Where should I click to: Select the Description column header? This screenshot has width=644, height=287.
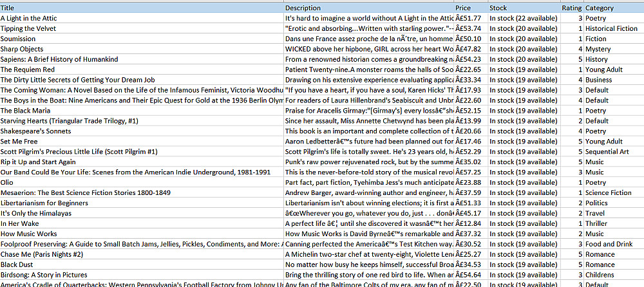(x=369, y=8)
